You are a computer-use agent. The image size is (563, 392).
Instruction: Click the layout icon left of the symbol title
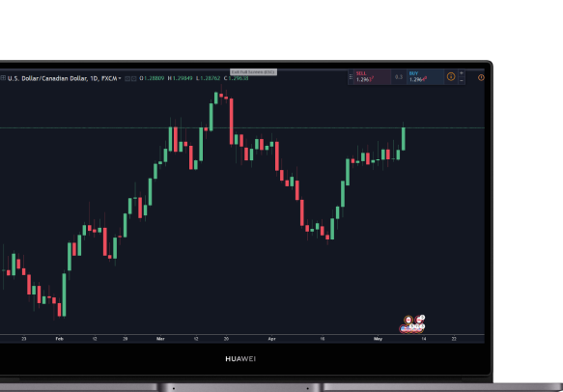point(3,78)
